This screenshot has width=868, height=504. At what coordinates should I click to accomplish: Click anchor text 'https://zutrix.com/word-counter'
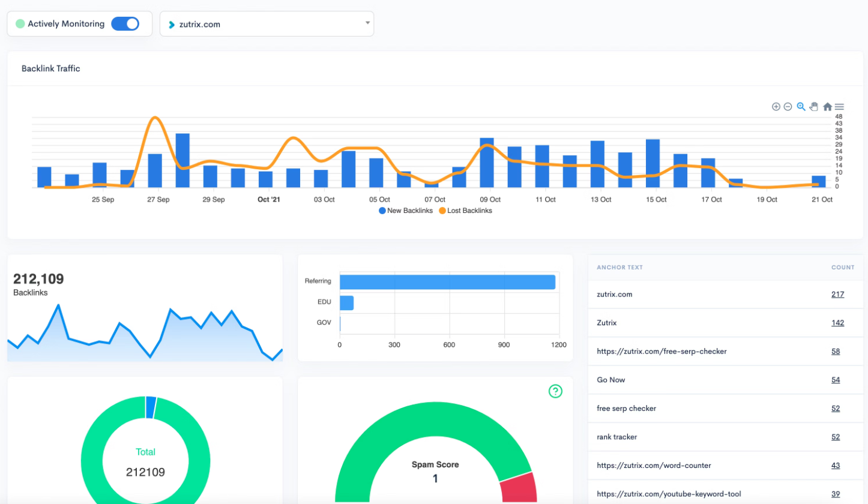click(654, 466)
